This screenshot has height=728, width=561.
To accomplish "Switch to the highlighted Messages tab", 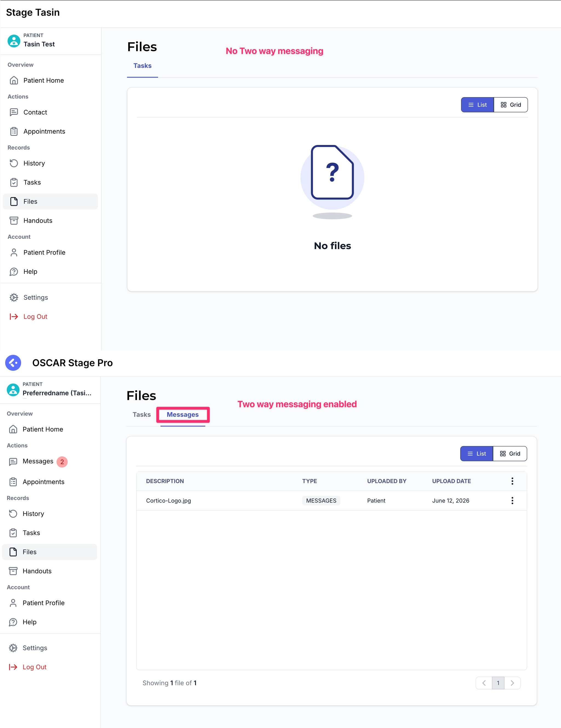I will click(183, 415).
